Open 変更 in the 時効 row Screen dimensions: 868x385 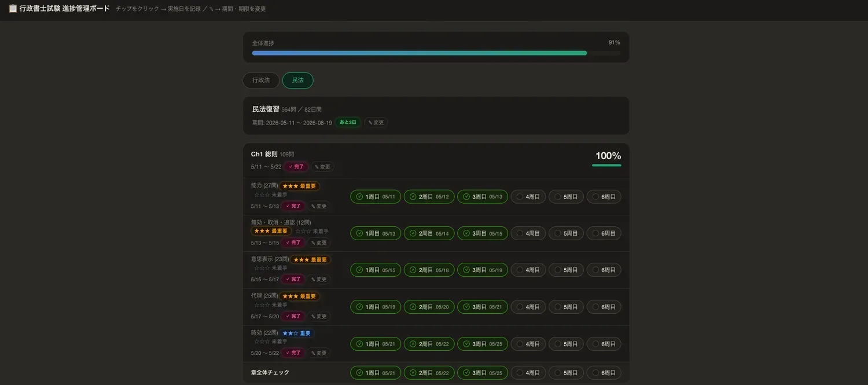coord(318,353)
